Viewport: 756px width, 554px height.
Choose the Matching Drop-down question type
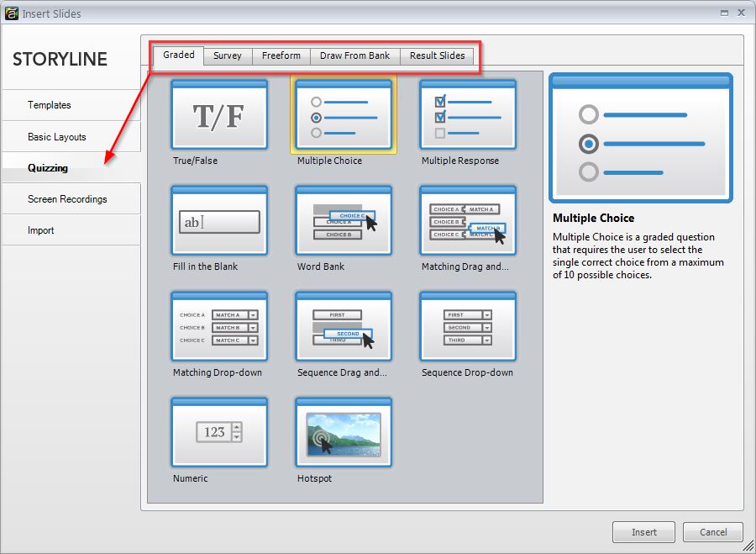click(x=219, y=327)
